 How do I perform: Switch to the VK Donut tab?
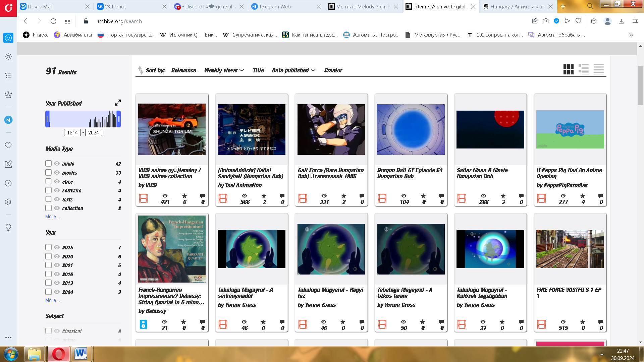(x=115, y=6)
